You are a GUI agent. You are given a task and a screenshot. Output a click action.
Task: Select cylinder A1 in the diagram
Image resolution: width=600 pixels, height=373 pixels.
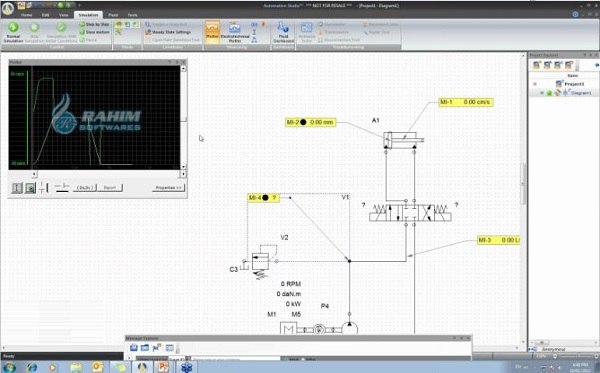click(x=403, y=140)
